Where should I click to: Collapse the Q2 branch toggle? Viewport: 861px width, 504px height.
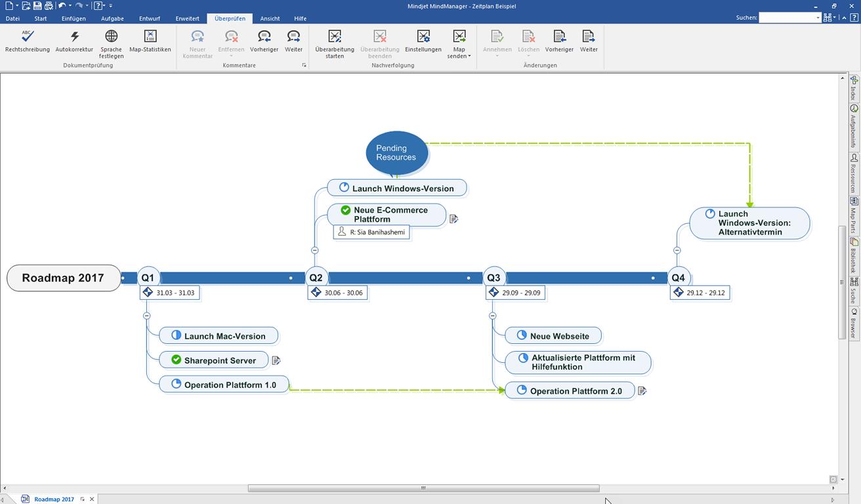315,250
